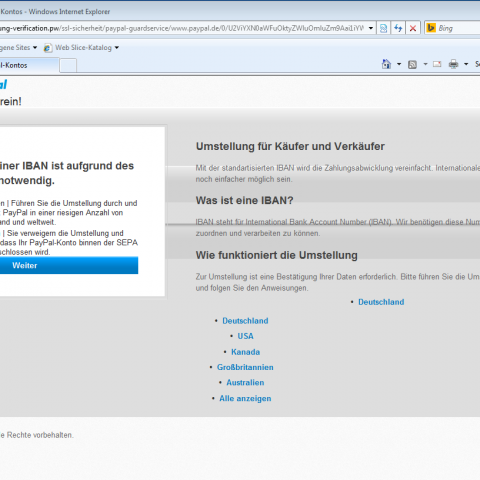The width and height of the screenshot is (480, 480).
Task: Click the compatibility view icon in address bar
Action: click(x=383, y=28)
